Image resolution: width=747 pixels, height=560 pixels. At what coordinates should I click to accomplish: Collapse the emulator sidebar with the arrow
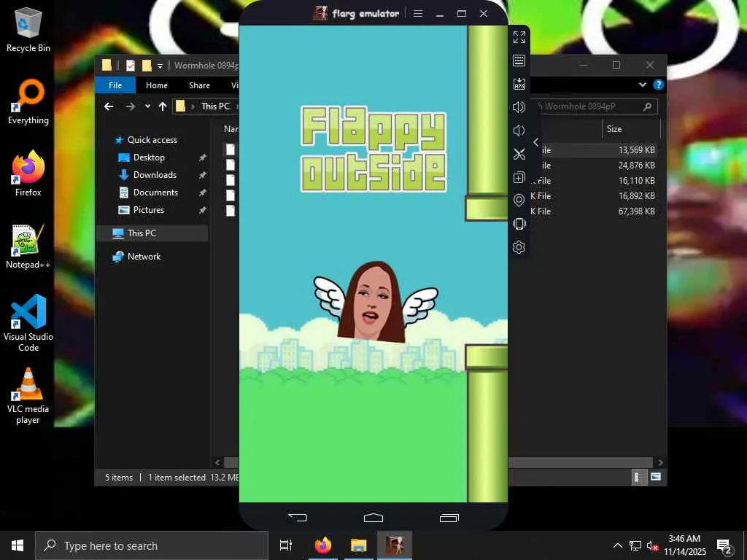[x=536, y=142]
